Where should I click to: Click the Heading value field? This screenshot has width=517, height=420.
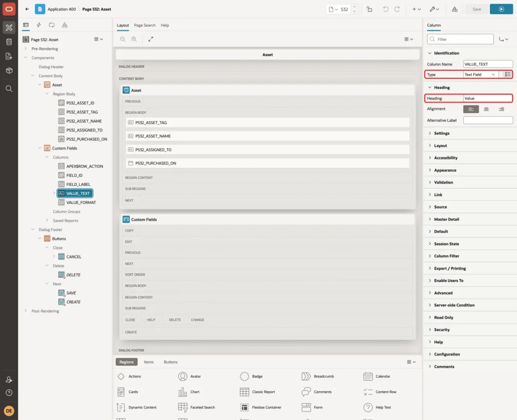pos(488,98)
